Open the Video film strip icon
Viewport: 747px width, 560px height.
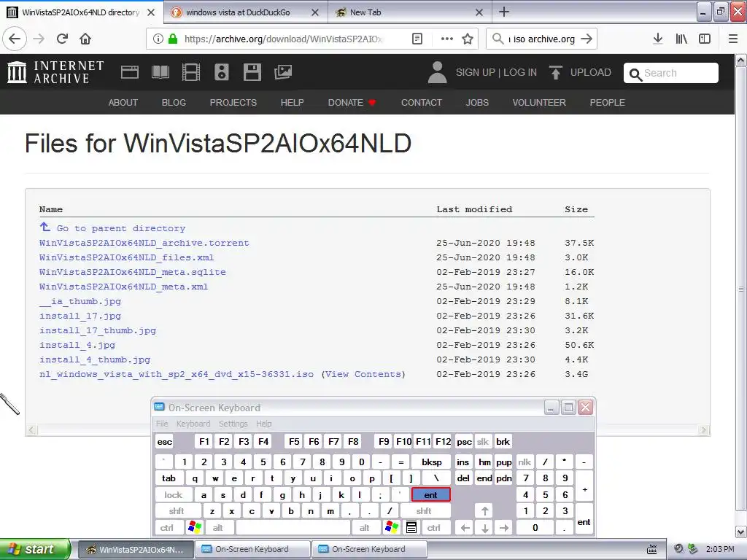tap(191, 72)
